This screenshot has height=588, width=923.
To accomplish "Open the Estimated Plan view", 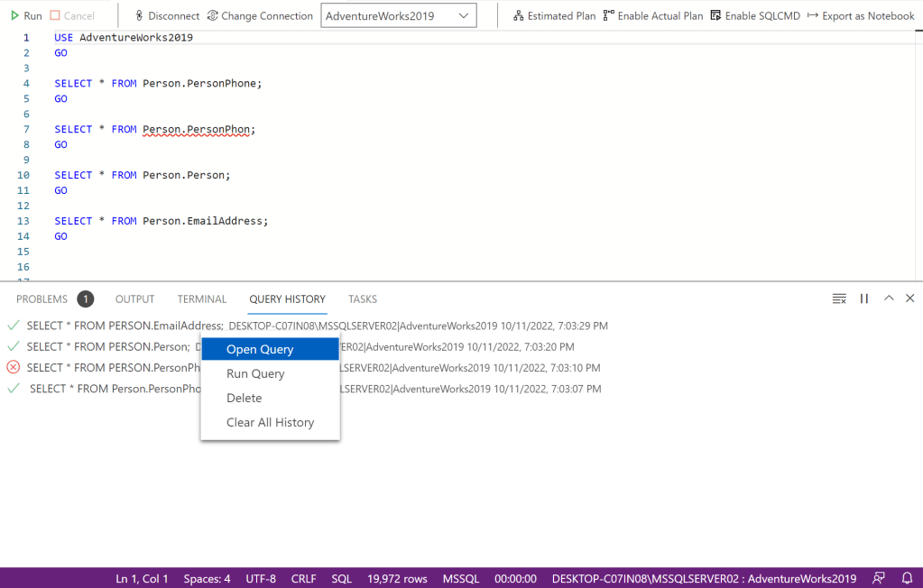I will tap(519, 16).
